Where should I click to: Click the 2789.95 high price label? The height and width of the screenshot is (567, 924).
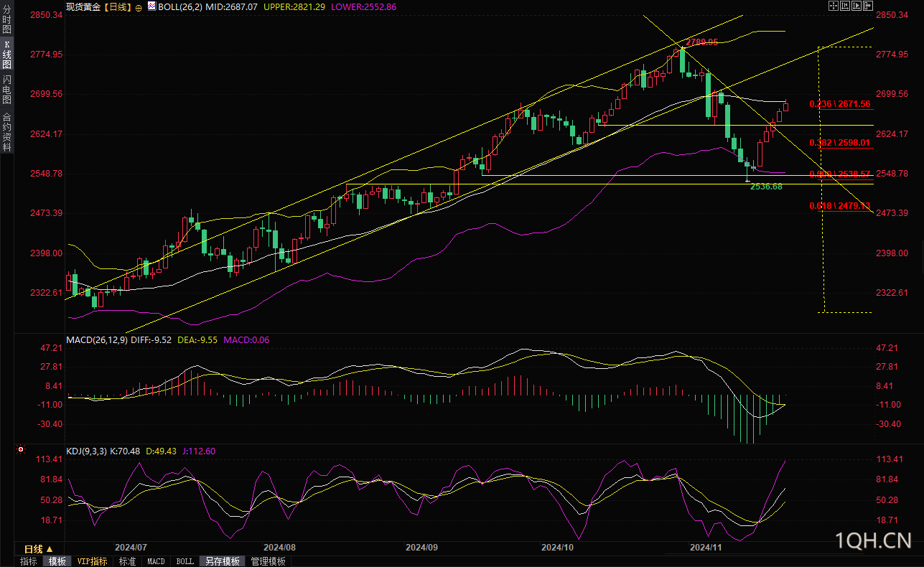[x=702, y=42]
